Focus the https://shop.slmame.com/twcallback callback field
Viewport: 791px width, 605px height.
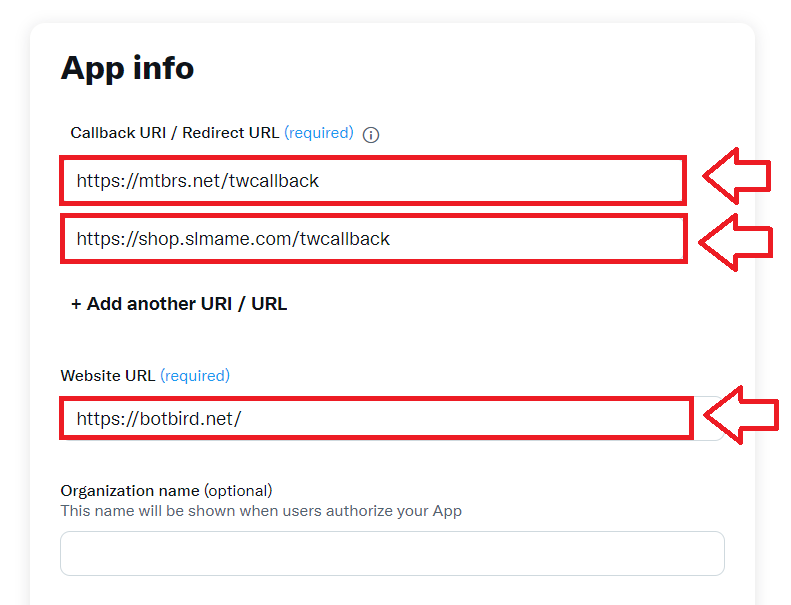click(x=373, y=239)
